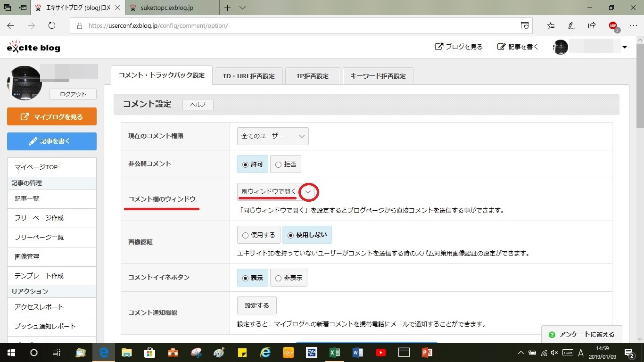Open フリーページ作成 in sidebar
The image size is (644, 362).
[x=52, y=218]
